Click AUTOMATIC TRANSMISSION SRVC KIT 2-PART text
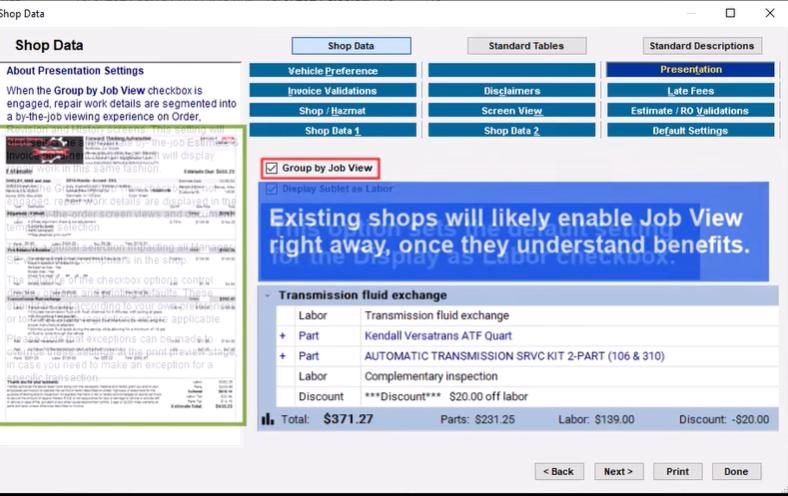Image resolution: width=788 pixels, height=496 pixels. point(514,356)
